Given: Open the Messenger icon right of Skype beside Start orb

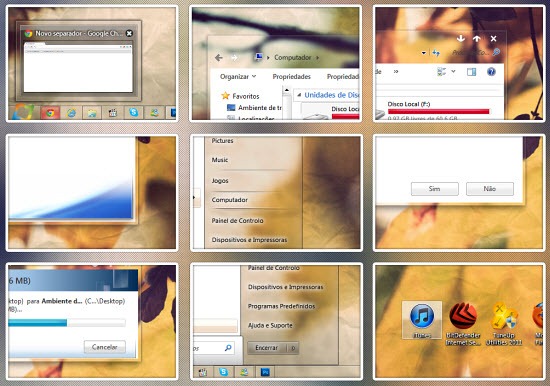Looking at the screenshot, I should [154, 113].
